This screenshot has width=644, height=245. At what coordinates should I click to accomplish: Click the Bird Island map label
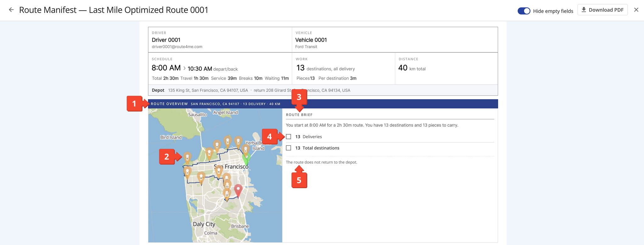[171, 137]
